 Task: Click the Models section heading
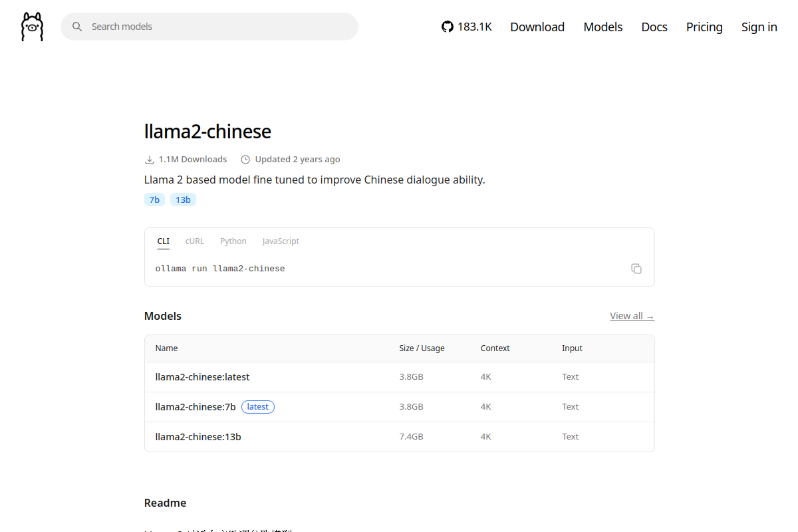pyautogui.click(x=163, y=316)
